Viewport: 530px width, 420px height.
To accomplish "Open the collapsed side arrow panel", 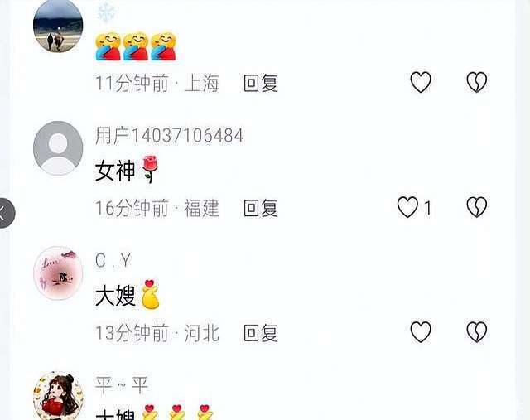I will (5, 214).
